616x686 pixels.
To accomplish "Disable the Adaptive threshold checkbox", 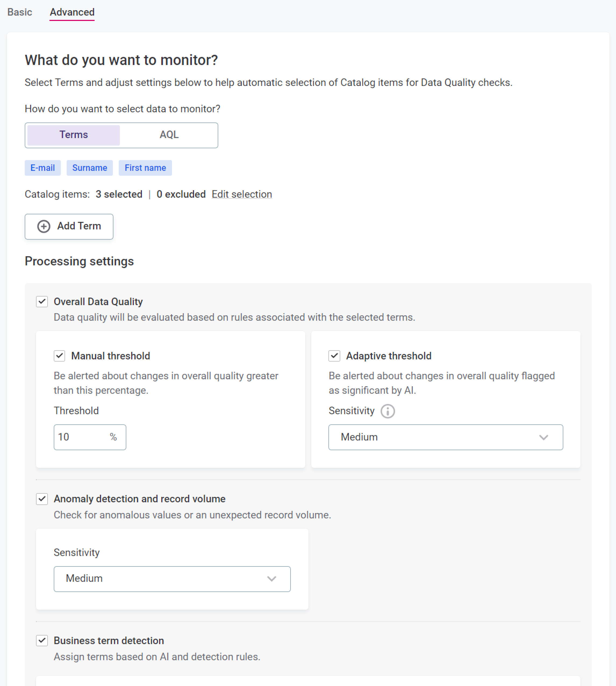I will click(334, 356).
